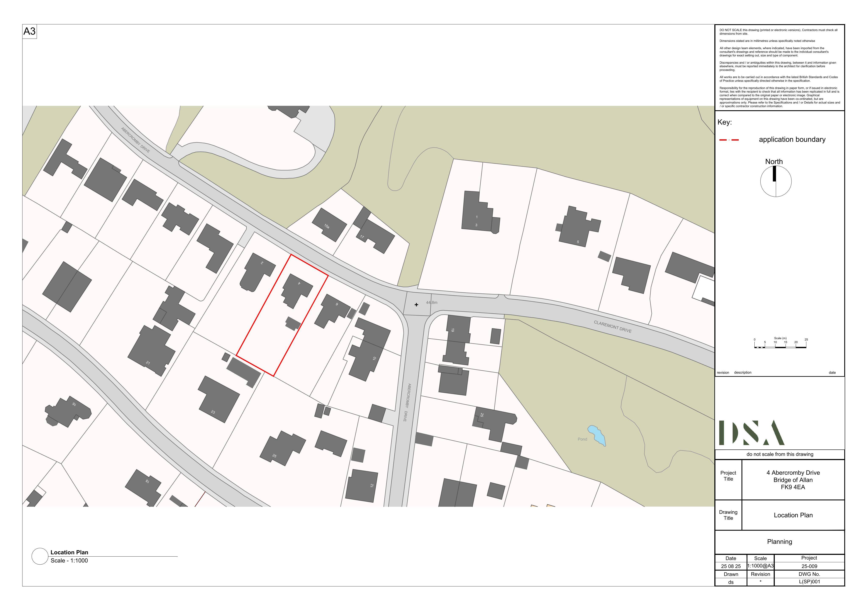Select building number 4 inside red boundary
This screenshot has width=868, height=614.
297,290
